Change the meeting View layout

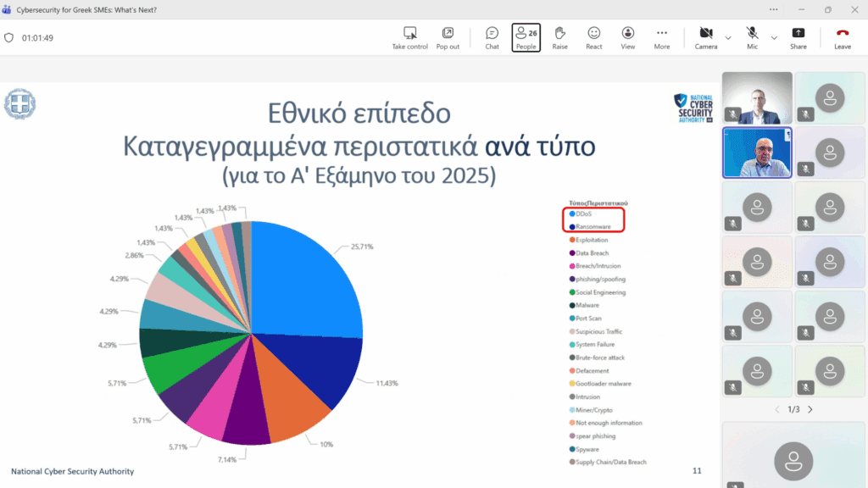628,33
